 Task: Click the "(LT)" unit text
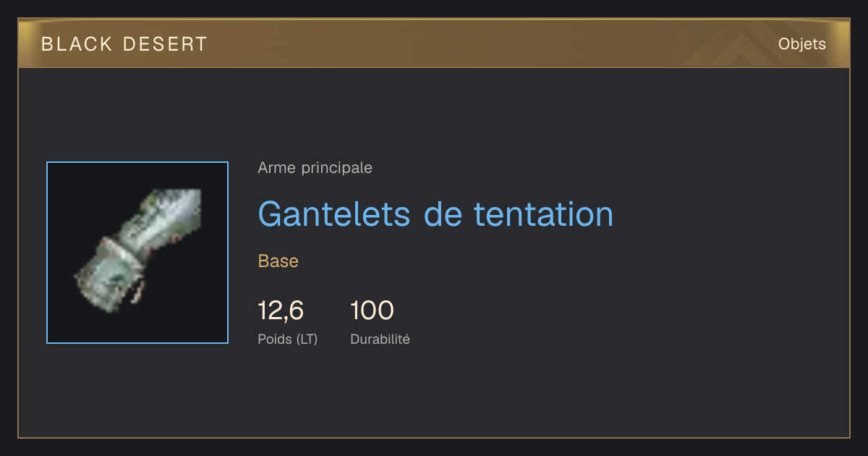coord(305,339)
